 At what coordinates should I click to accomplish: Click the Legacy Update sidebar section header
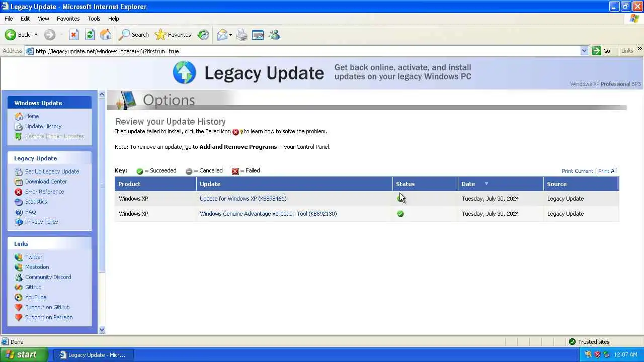point(49,158)
